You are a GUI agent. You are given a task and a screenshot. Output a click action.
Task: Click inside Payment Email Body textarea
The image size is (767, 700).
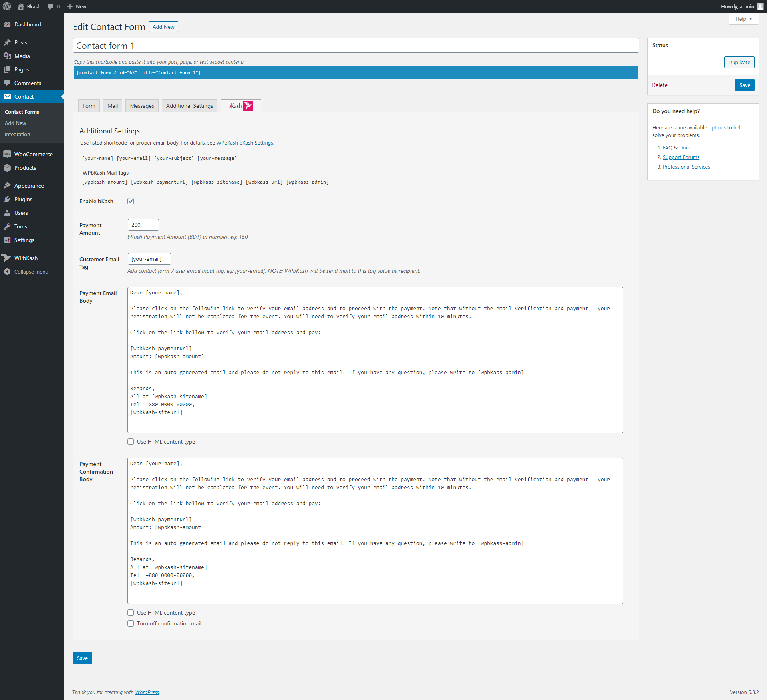pos(375,360)
